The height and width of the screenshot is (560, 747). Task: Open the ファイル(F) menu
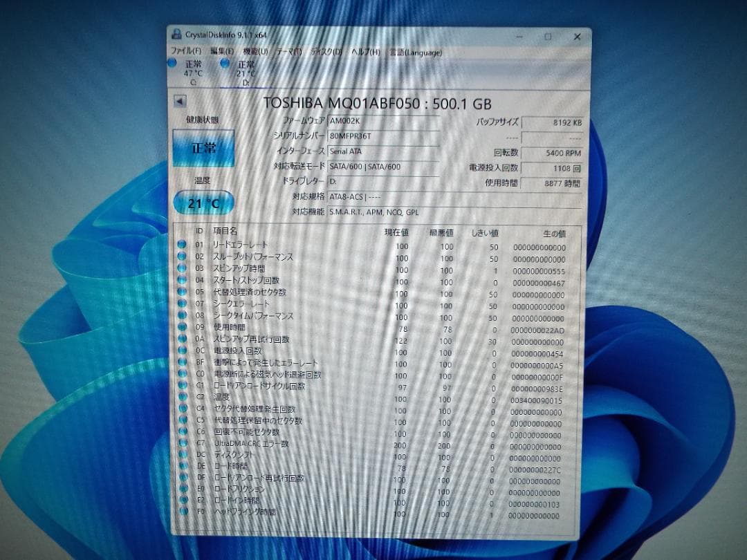(184, 51)
